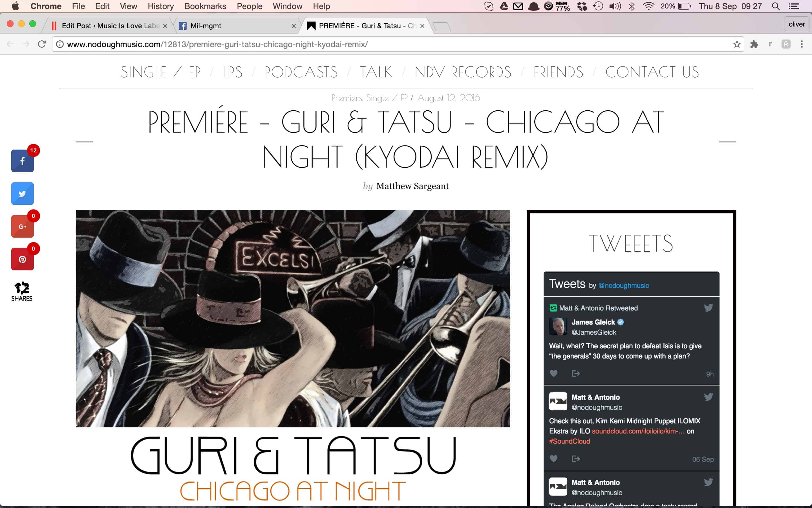Open the View menu
812x508 pixels.
click(x=129, y=6)
